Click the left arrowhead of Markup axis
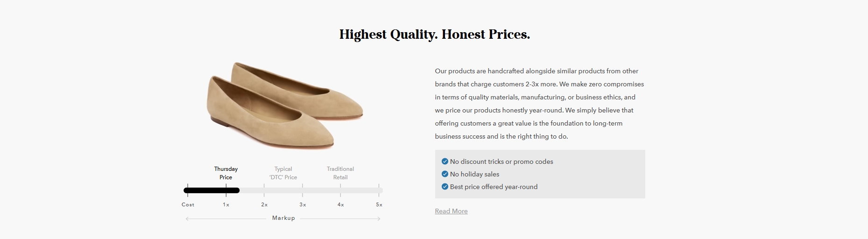The height and width of the screenshot is (239, 868). click(187, 218)
